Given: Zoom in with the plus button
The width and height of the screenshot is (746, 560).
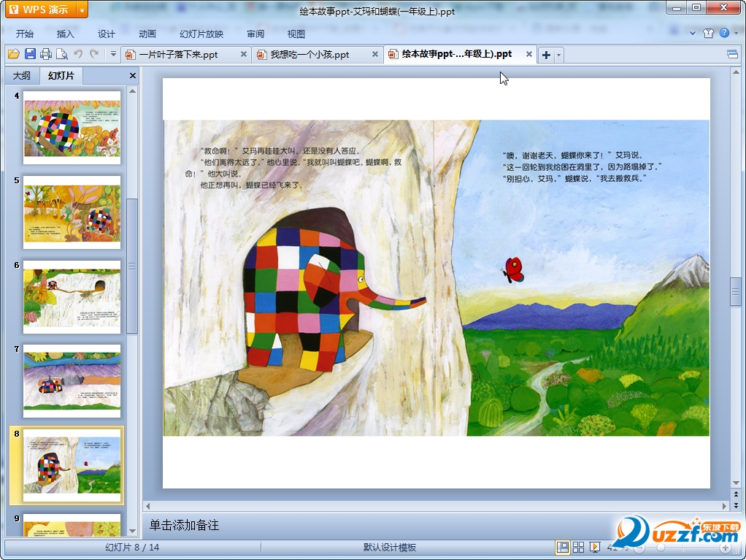Looking at the screenshot, I should click(x=726, y=548).
